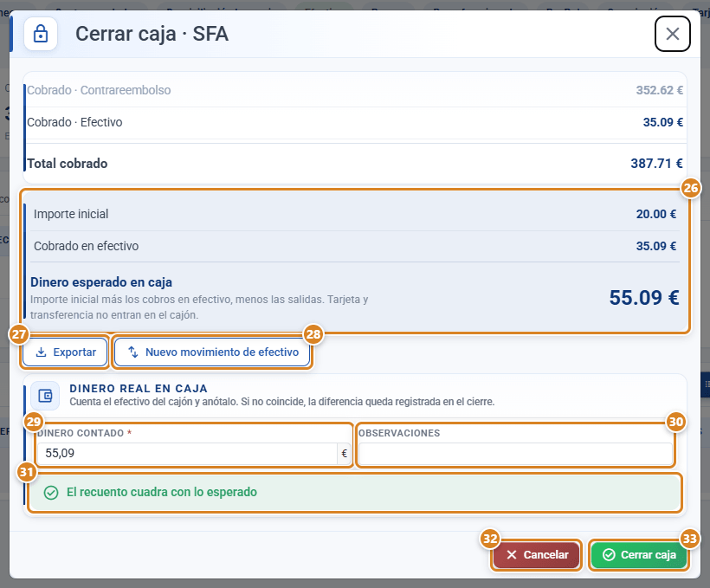
Task: Open Nuevo movimiento de efectivo
Action: pos(212,352)
